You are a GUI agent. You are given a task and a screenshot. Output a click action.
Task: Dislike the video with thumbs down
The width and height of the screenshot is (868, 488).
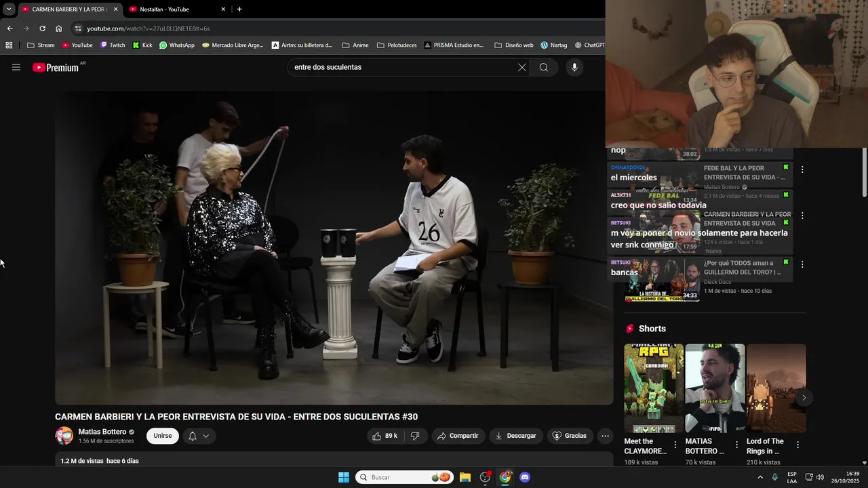pyautogui.click(x=415, y=436)
